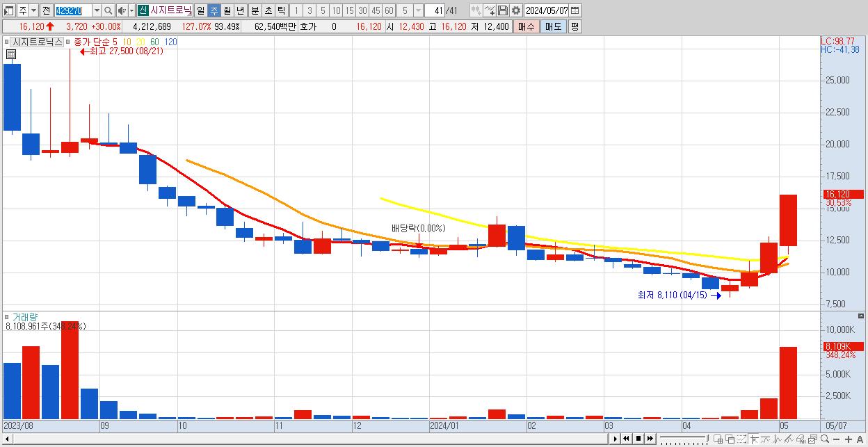
Task: Toggle the 거래량 volume marker square
Action: click(7, 316)
